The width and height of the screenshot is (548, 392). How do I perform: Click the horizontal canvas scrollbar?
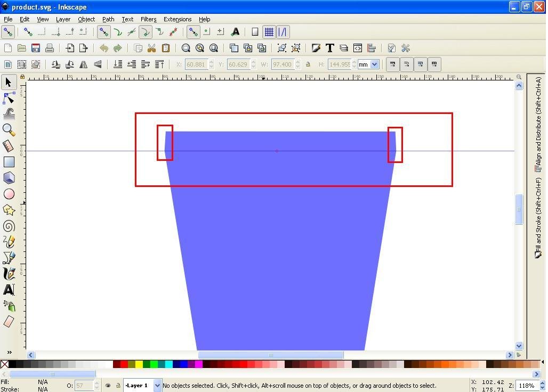tap(271, 355)
